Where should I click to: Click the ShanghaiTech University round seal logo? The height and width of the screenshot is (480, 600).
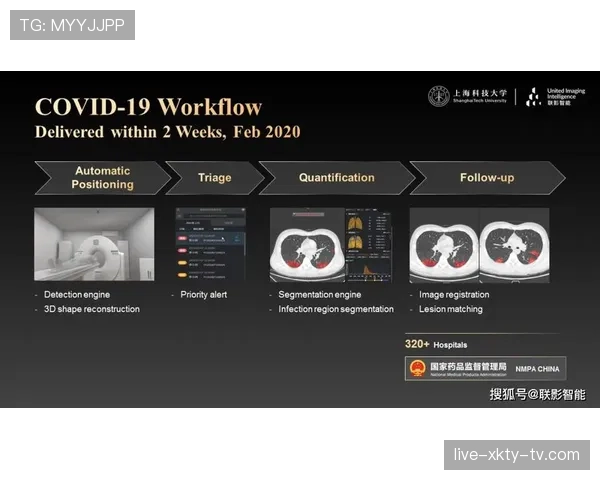click(x=439, y=96)
